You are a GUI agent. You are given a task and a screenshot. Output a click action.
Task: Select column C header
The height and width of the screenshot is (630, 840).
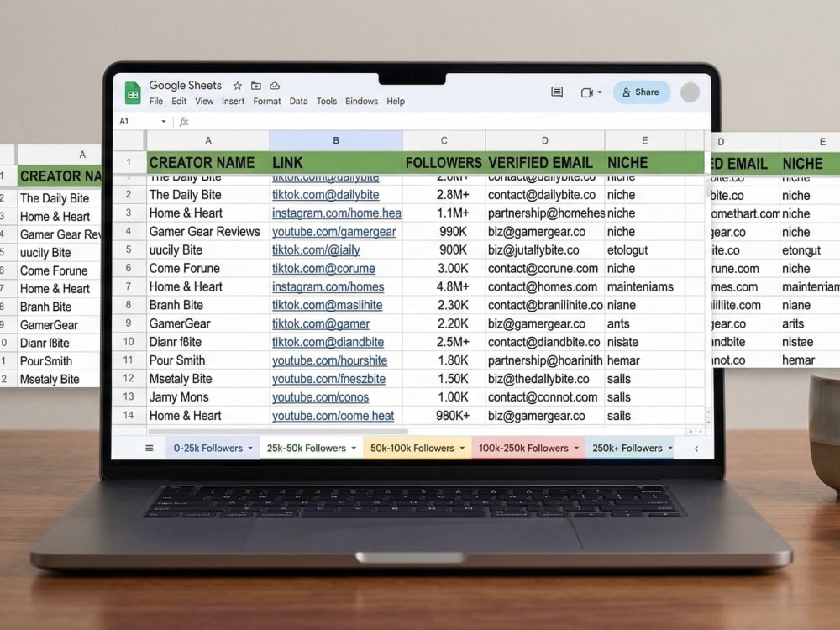pos(444,141)
